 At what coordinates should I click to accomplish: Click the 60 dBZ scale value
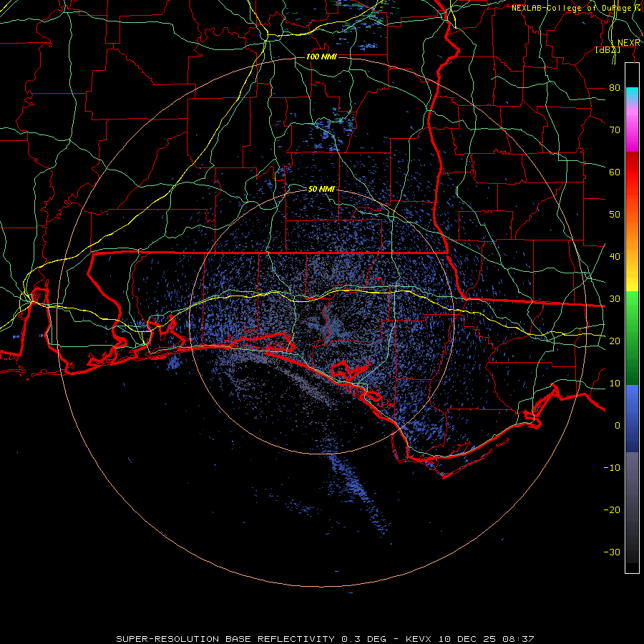[615, 172]
